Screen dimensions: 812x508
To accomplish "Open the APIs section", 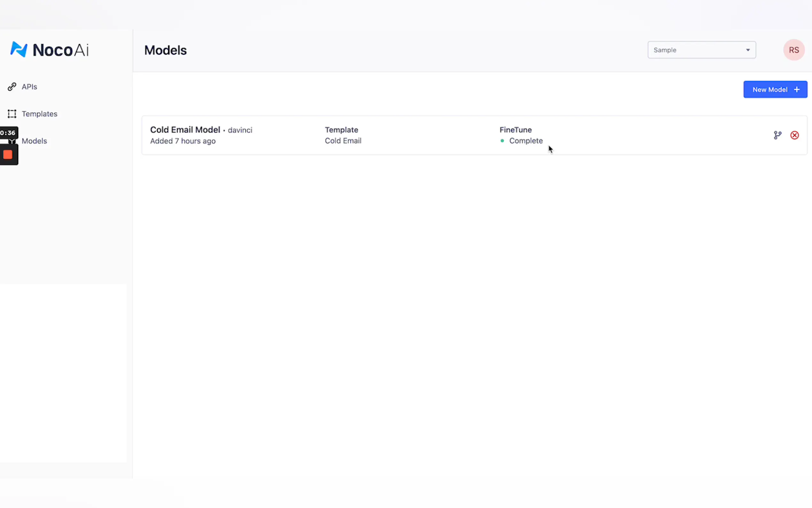I will (29, 87).
